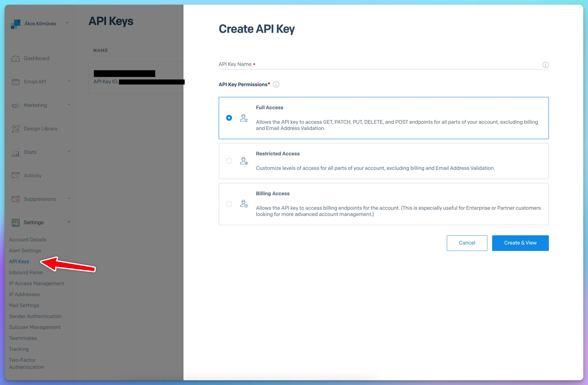Click the Billing Access user-dollar icon
Image resolution: width=588 pixels, height=385 pixels.
[x=244, y=204]
